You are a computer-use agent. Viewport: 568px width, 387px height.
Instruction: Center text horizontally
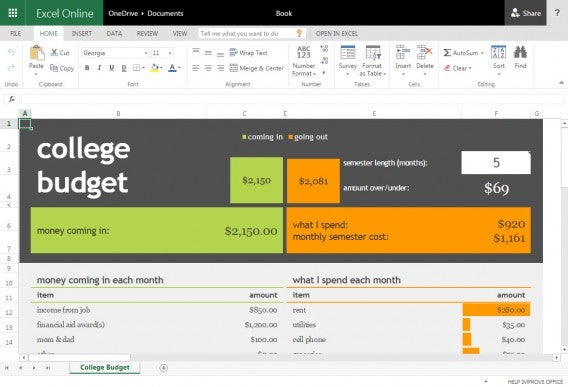coord(208,68)
